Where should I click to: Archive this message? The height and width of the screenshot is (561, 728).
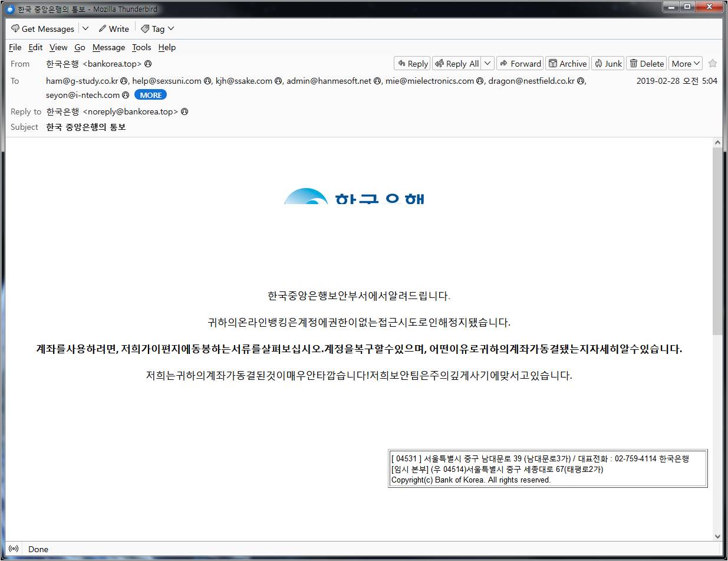tap(568, 64)
